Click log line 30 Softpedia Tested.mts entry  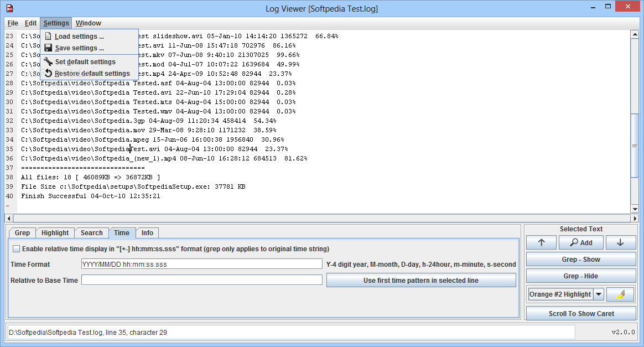coord(158,102)
